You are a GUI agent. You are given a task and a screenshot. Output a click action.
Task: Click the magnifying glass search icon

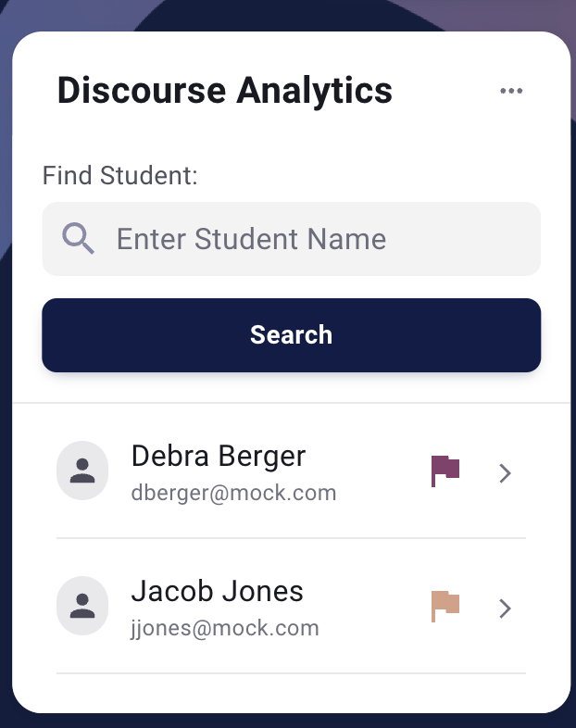pos(79,239)
